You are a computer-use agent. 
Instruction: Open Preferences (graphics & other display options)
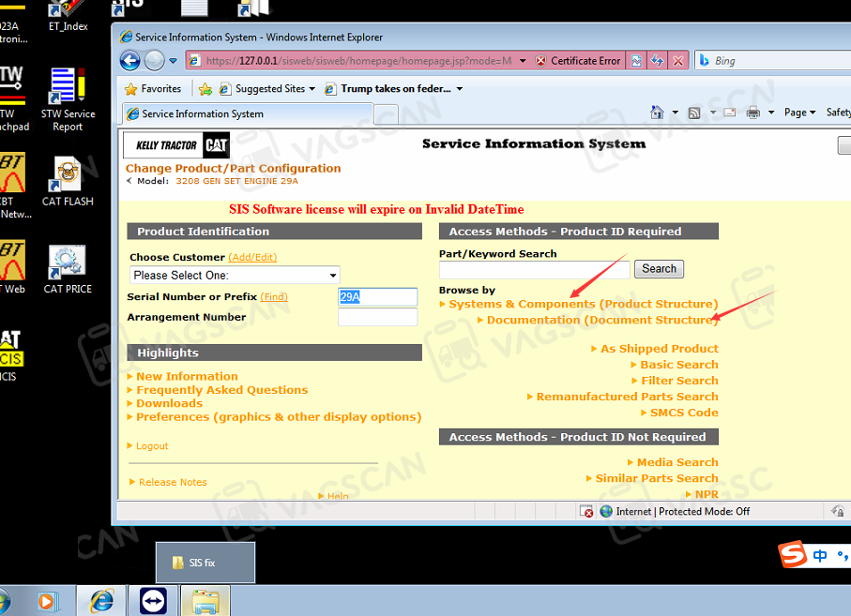pyautogui.click(x=279, y=417)
